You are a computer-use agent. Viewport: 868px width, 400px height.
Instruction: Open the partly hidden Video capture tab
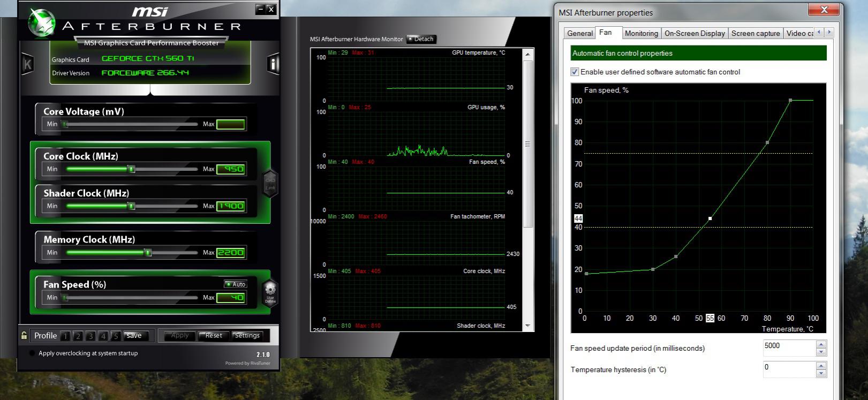[799, 33]
